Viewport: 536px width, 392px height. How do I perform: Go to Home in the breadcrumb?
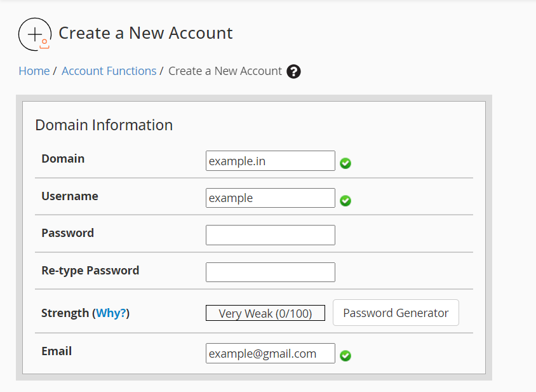pyautogui.click(x=34, y=71)
